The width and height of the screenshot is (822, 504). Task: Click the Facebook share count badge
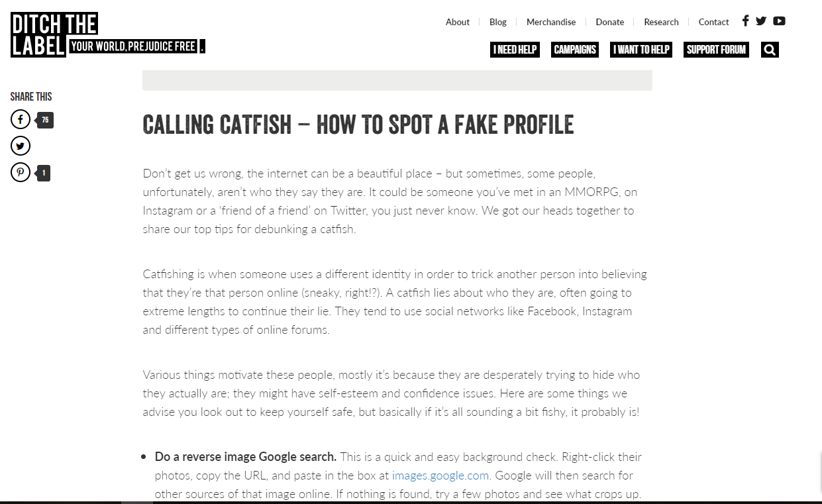pyautogui.click(x=45, y=120)
